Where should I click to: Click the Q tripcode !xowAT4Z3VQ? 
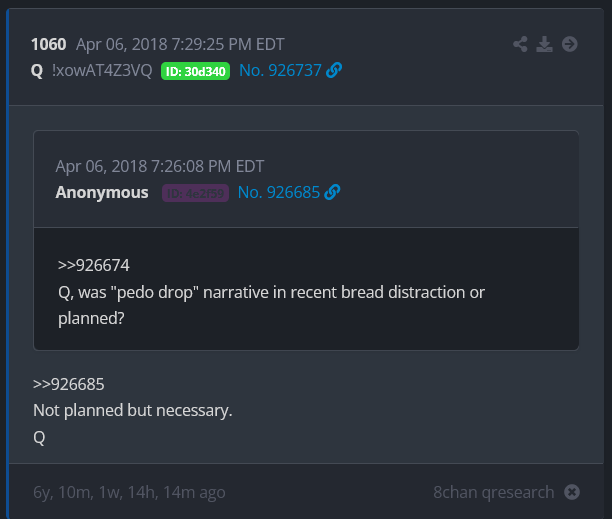101,70
